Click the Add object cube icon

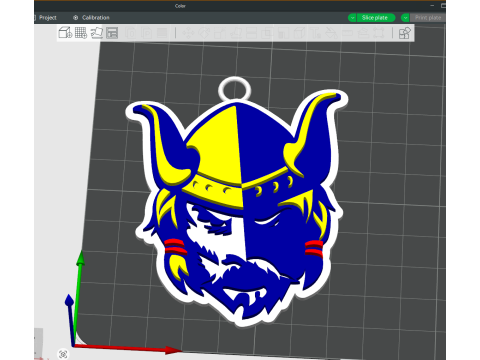[65, 33]
